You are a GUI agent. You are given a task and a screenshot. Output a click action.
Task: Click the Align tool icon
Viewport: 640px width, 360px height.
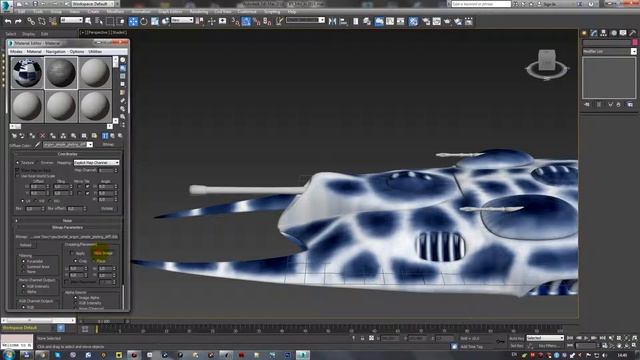click(x=343, y=21)
